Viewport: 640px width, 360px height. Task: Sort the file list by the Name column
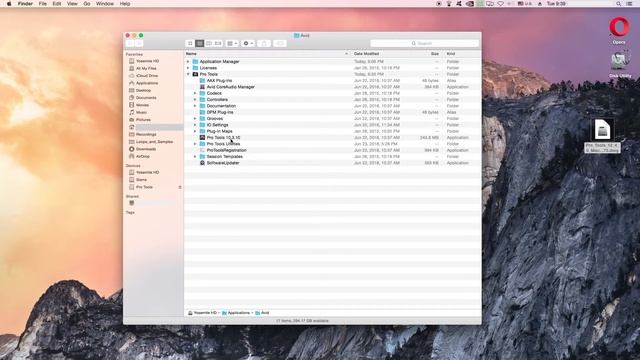point(267,54)
